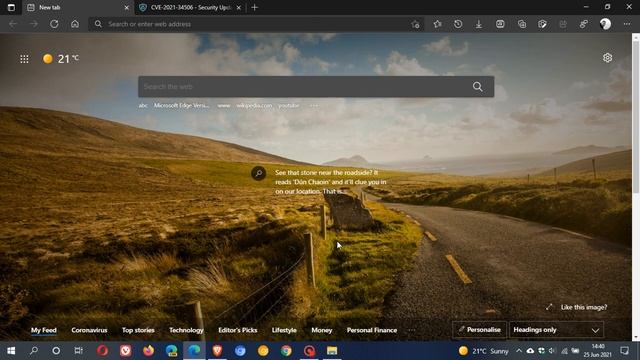The width and height of the screenshot is (640, 360).
Task: Click the Refresh page button
Action: coord(54,24)
